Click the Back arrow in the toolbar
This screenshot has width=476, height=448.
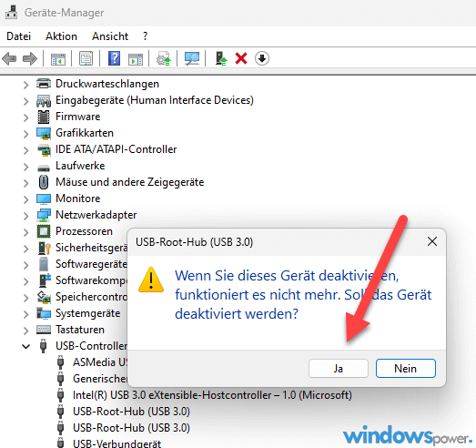(9, 58)
